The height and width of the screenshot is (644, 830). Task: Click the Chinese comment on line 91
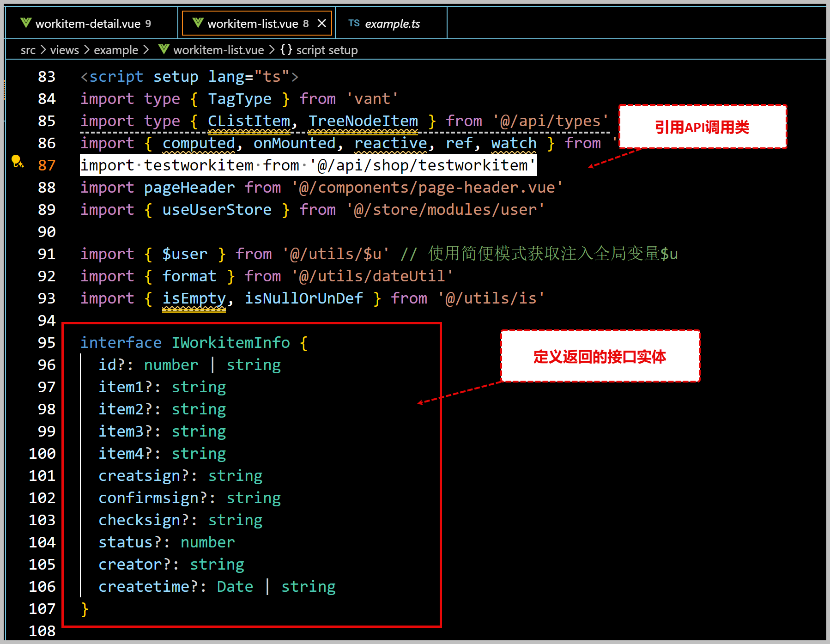(x=539, y=254)
